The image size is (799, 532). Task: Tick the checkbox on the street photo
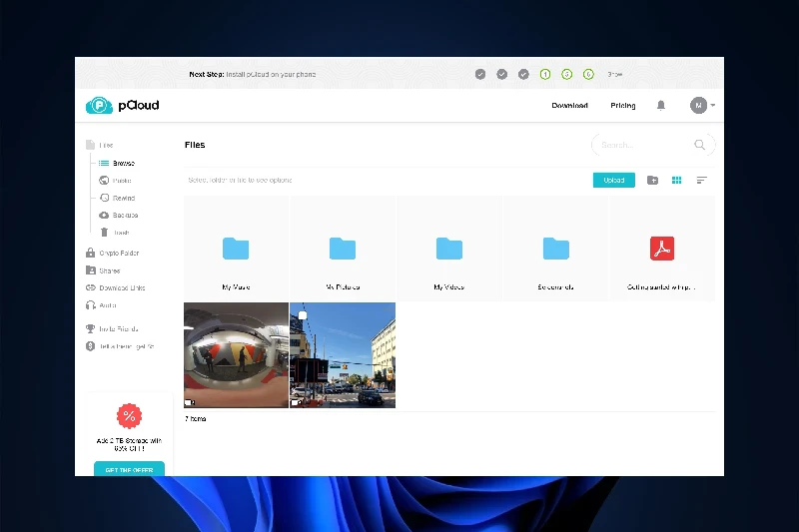point(303,315)
